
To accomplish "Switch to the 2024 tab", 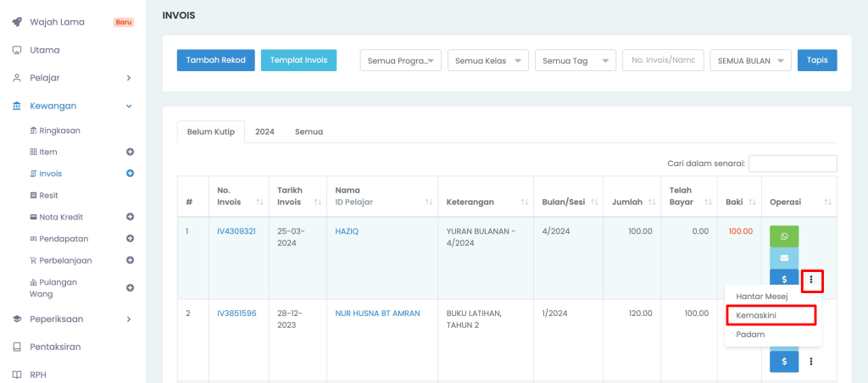I will click(264, 131).
